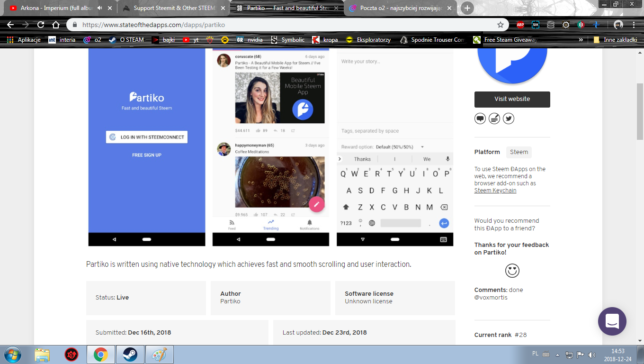
Task: Select the Partiko — Fast and beautiful Steem tab
Action: (x=286, y=8)
